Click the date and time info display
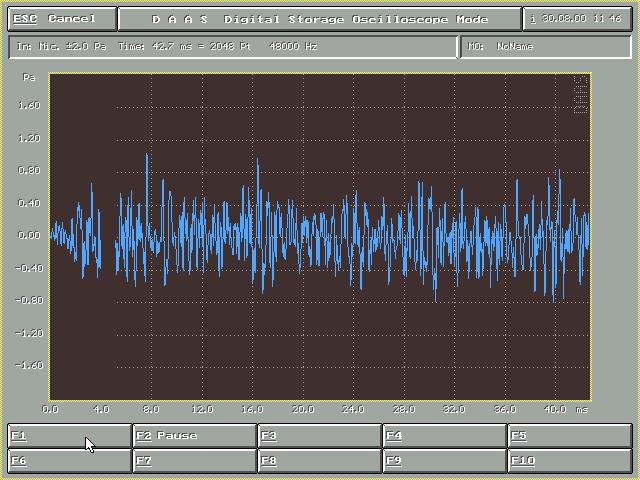The height and width of the screenshot is (480, 640). (x=578, y=19)
